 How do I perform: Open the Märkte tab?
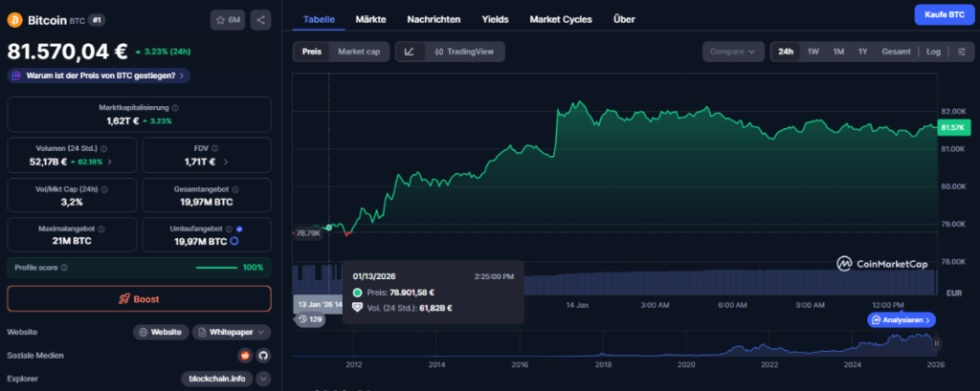(x=370, y=19)
